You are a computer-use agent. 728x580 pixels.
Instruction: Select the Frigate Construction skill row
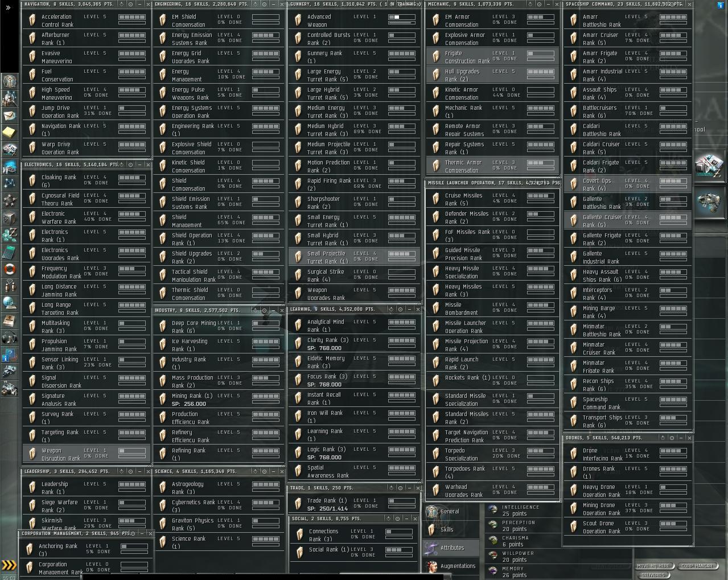click(x=492, y=57)
